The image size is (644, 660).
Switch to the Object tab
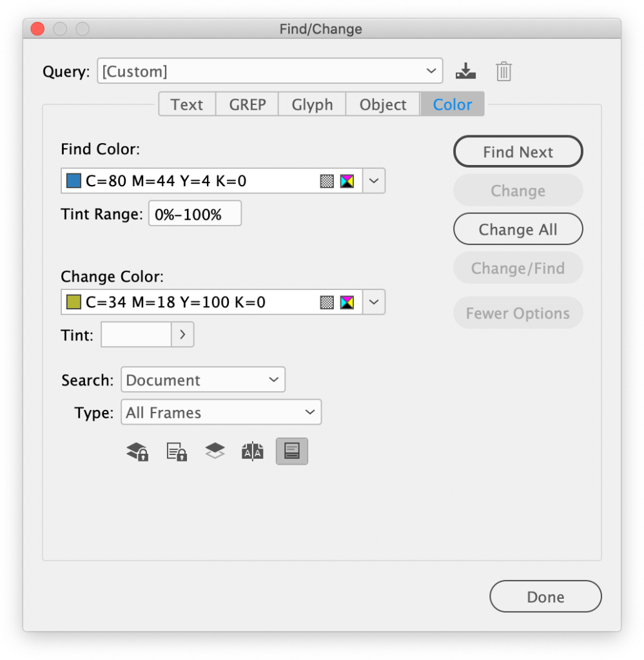coord(382,104)
